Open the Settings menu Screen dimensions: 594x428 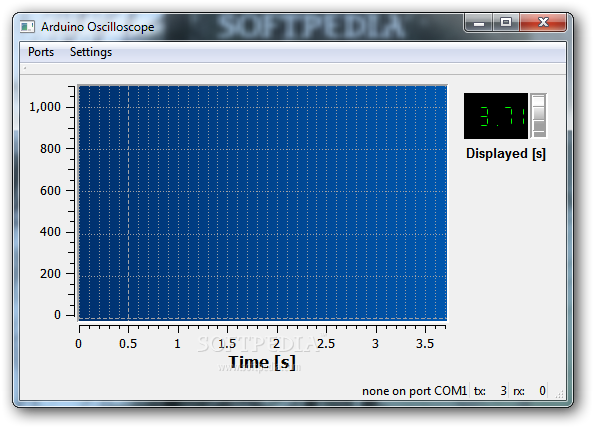pyautogui.click(x=91, y=52)
